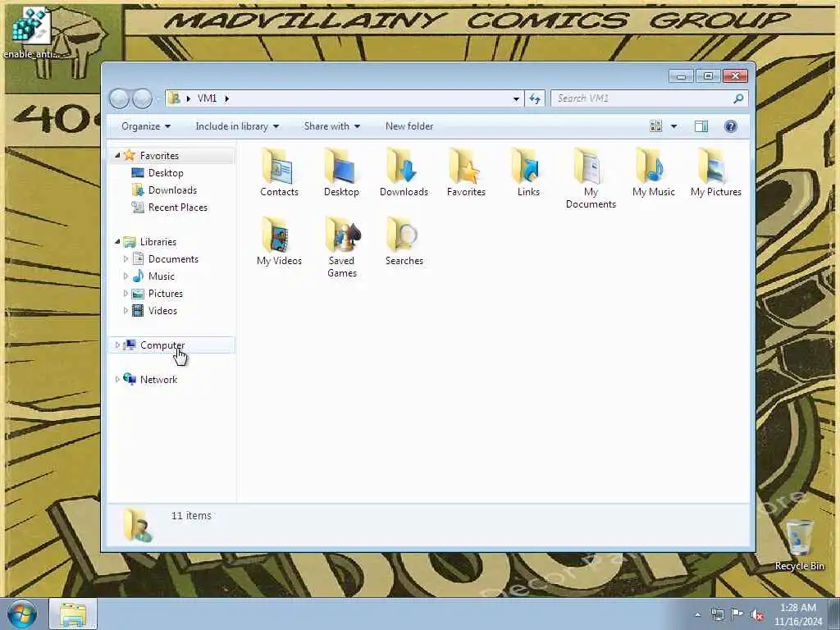Select the Music library

[153, 276]
